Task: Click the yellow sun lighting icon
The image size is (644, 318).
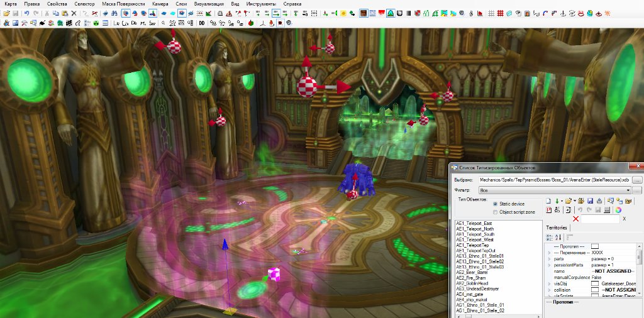Action: (x=343, y=13)
